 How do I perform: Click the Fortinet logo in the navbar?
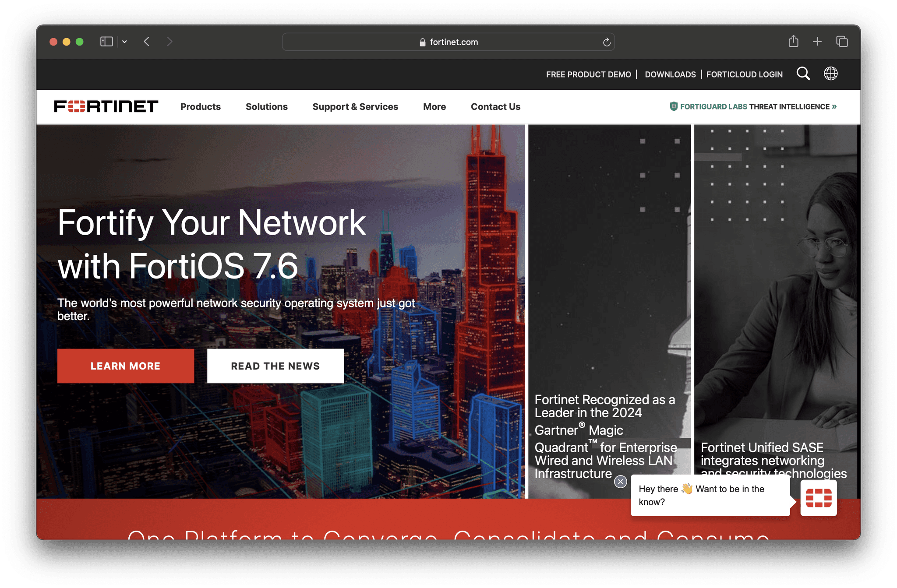click(x=106, y=106)
